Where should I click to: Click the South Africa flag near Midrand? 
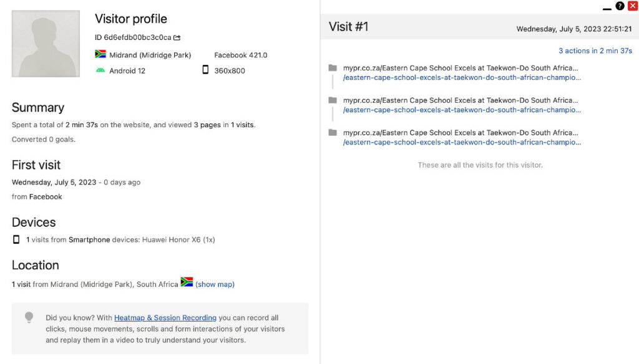point(100,54)
